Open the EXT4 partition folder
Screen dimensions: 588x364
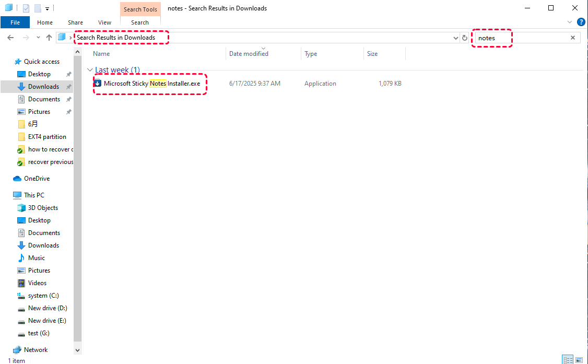tap(47, 137)
